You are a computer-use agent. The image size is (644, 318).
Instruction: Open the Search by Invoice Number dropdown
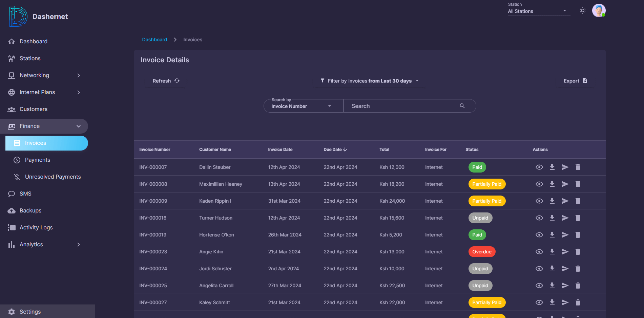click(x=302, y=106)
